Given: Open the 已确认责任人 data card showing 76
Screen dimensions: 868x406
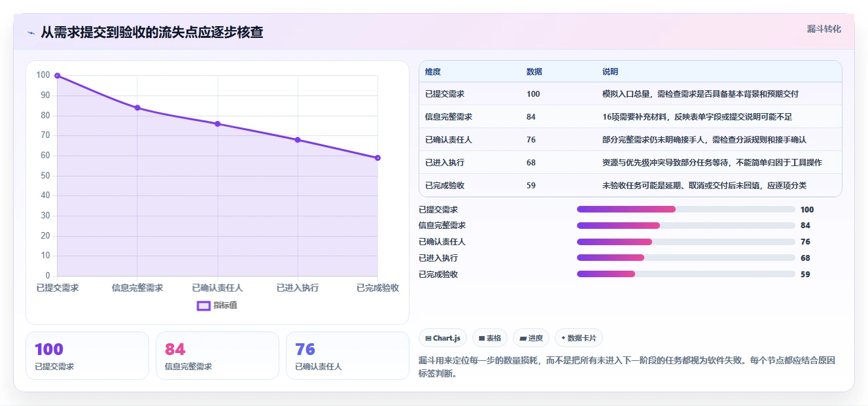Looking at the screenshot, I should click(347, 356).
